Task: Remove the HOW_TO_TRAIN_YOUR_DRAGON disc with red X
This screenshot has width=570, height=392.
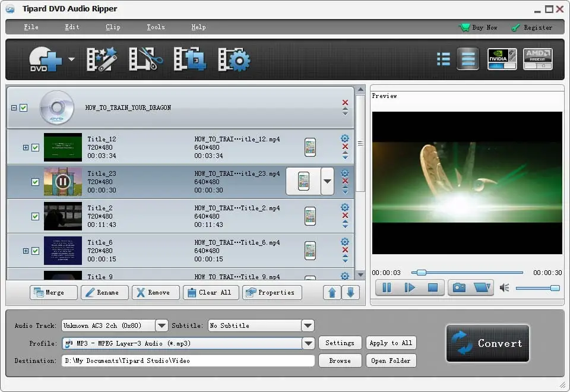Action: 345,103
